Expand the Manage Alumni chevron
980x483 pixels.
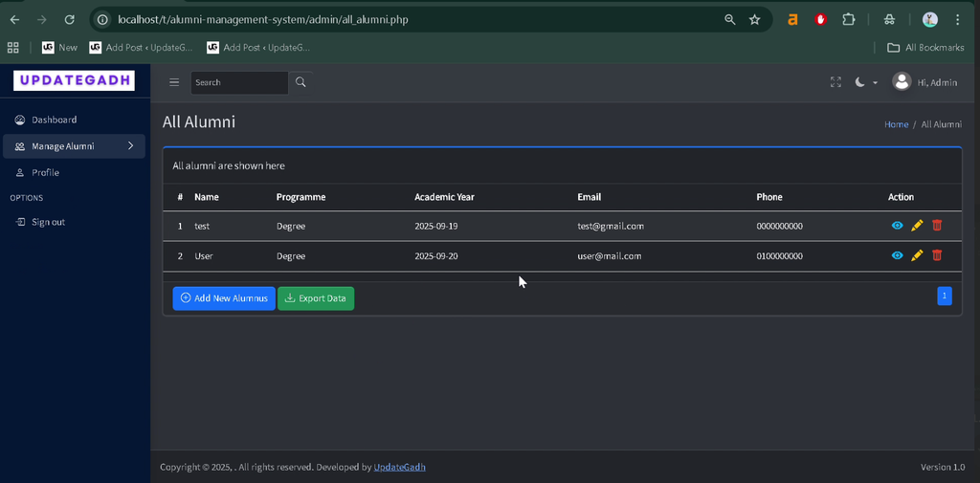pyautogui.click(x=130, y=145)
